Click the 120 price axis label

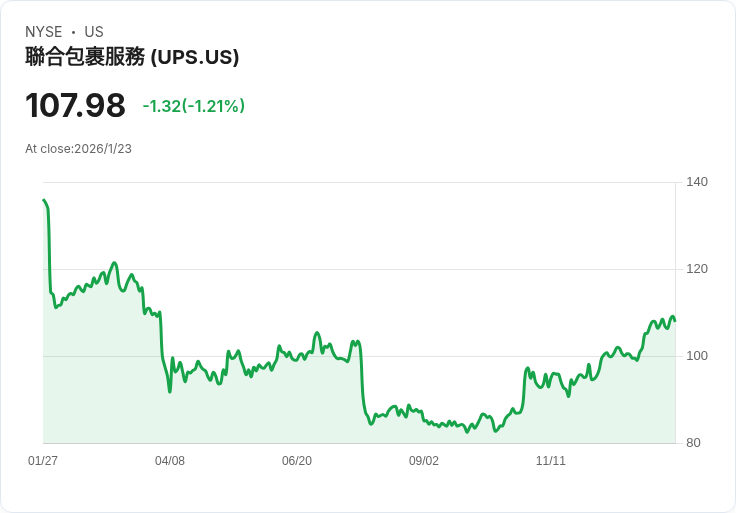coord(697,269)
